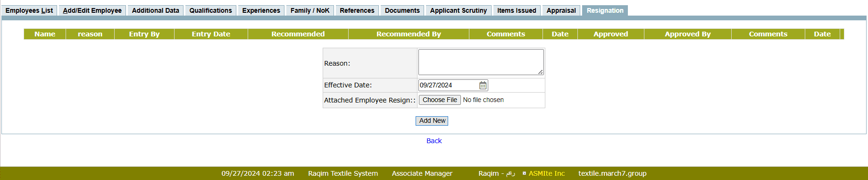
Task: Select the Applicant Scrutiny tab
Action: click(459, 10)
